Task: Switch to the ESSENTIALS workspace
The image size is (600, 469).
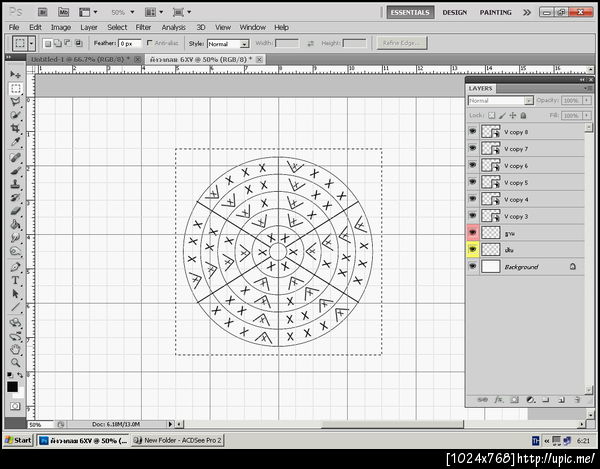Action: 410,12
